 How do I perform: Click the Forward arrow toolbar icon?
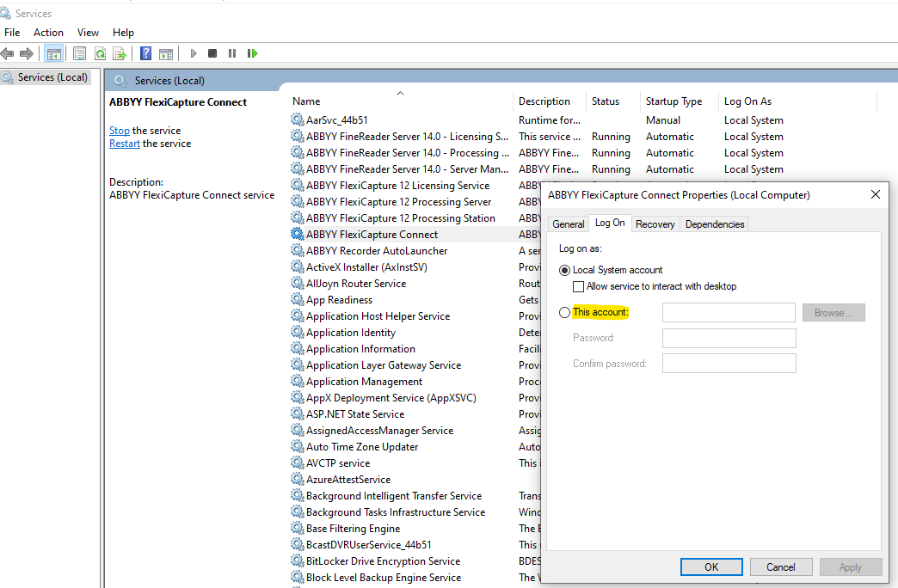click(27, 54)
